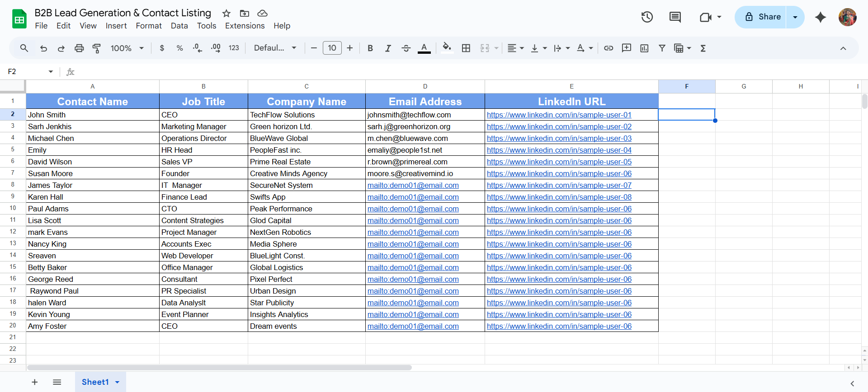This screenshot has height=392, width=868.
Task: Open the File menu
Action: (41, 26)
